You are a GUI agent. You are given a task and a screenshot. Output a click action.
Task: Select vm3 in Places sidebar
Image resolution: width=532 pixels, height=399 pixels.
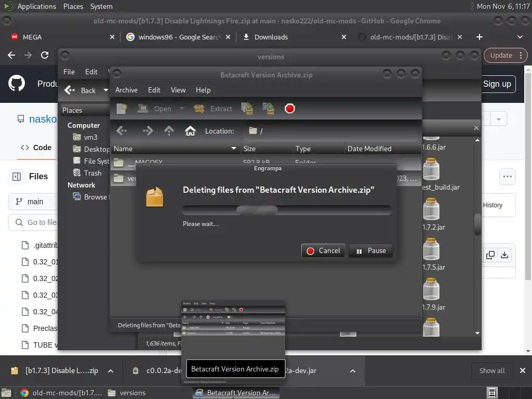point(86,137)
